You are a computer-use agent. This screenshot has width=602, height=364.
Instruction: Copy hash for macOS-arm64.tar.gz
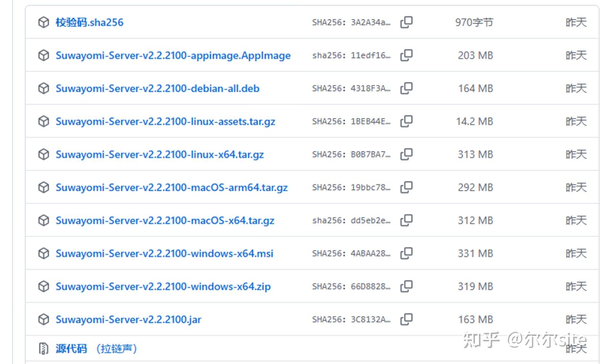406,187
